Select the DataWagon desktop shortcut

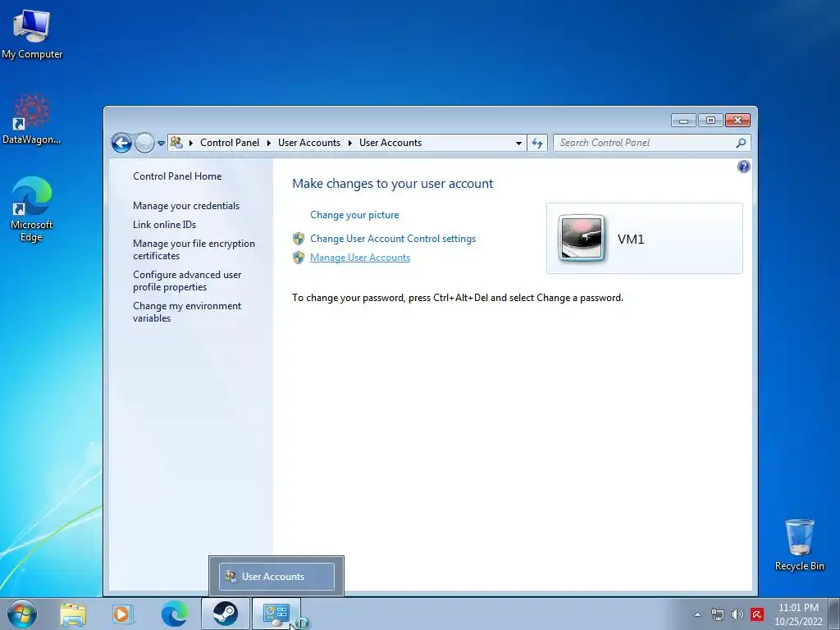(32, 119)
